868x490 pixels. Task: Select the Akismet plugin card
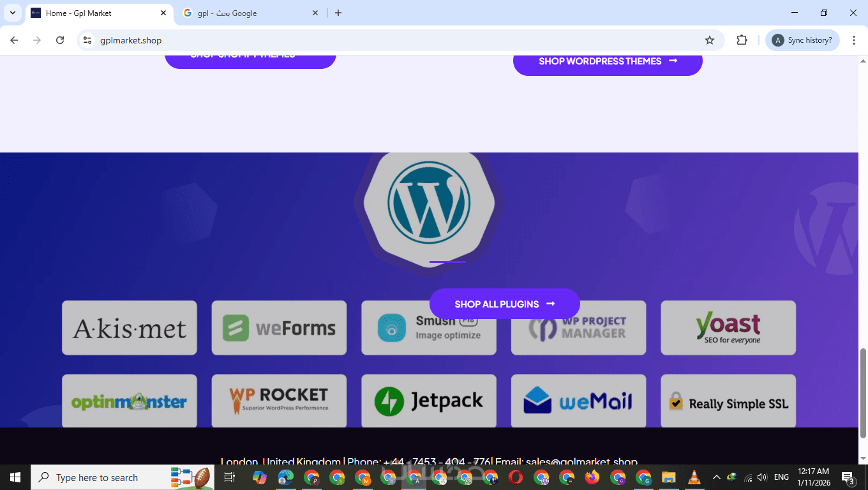(130, 328)
